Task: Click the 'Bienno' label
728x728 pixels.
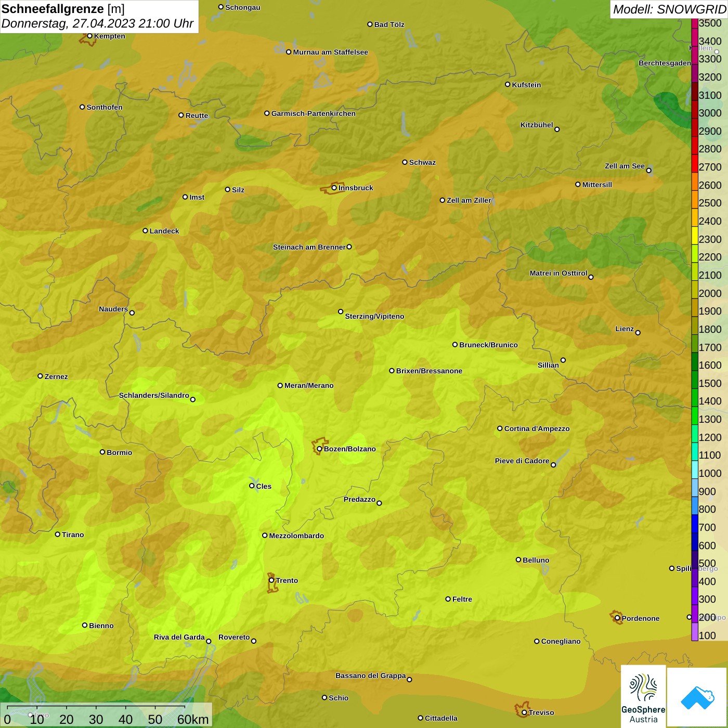Action: point(101,626)
